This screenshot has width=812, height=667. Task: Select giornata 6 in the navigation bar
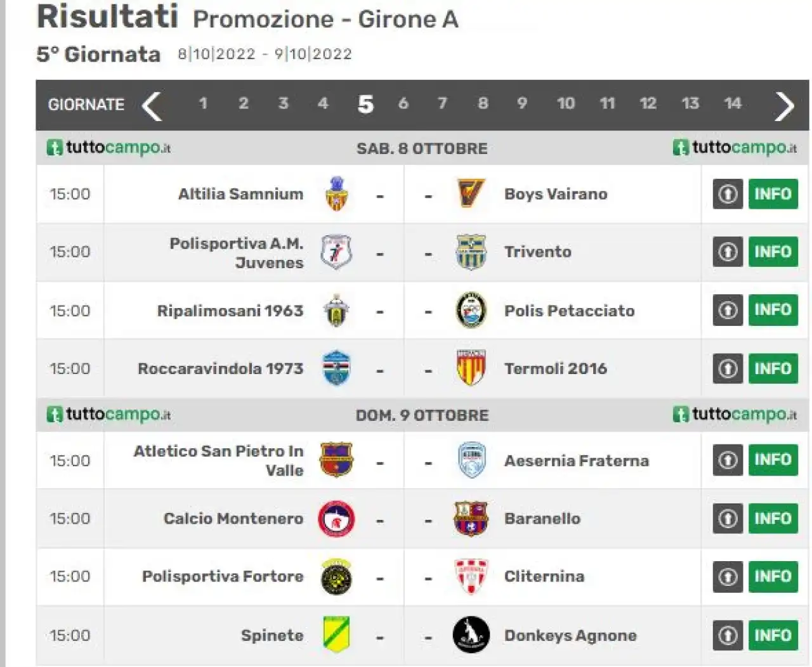pos(403,103)
